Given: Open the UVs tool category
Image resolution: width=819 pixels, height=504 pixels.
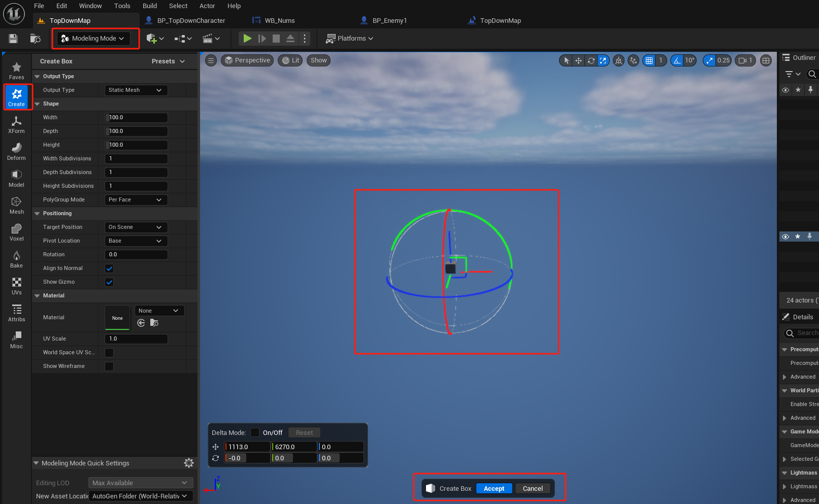Looking at the screenshot, I should (x=16, y=286).
